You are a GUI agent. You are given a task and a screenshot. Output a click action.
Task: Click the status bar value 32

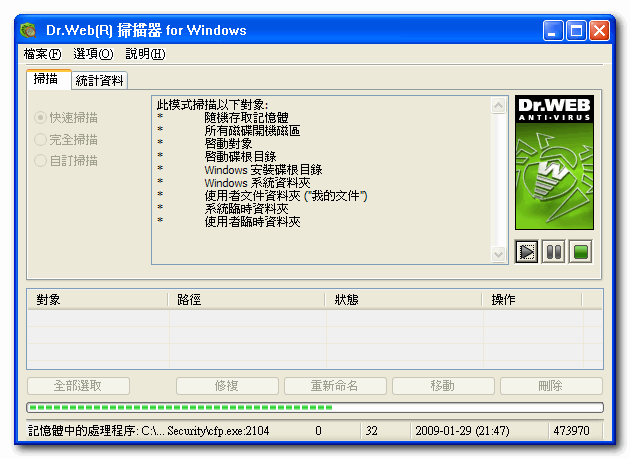coord(371,431)
